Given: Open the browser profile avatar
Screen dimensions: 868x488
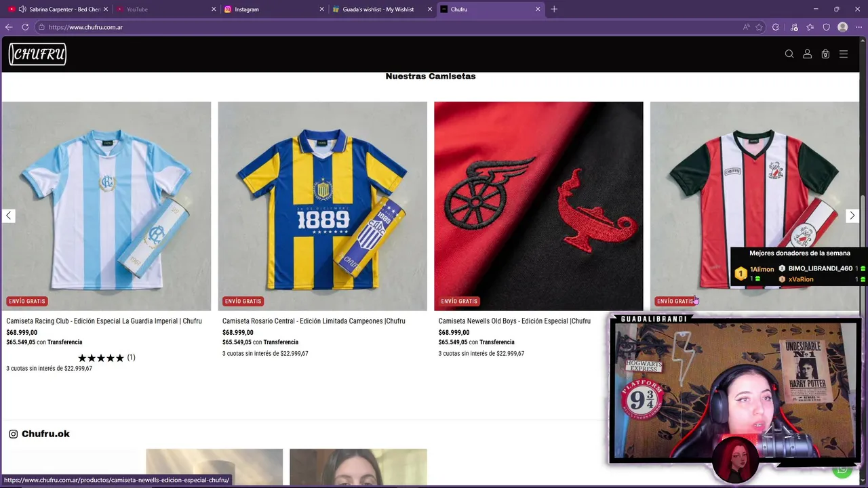Looking at the screenshot, I should click(x=842, y=27).
